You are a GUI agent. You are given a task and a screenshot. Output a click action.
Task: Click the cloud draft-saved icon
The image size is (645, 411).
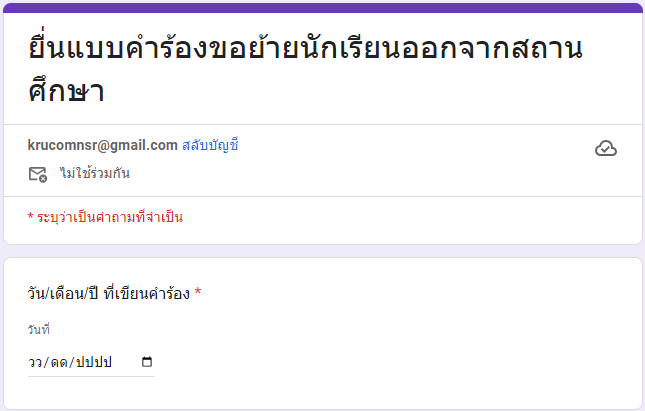[x=606, y=149]
